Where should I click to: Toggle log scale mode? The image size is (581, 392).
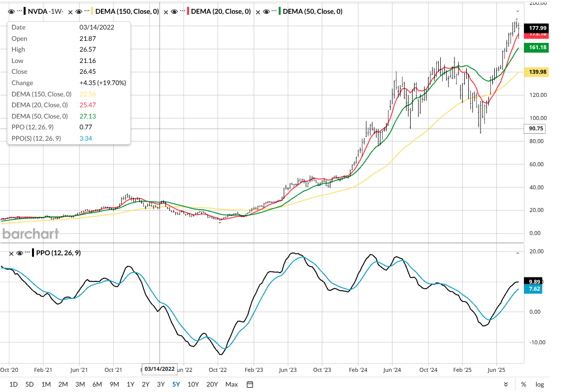[540, 384]
